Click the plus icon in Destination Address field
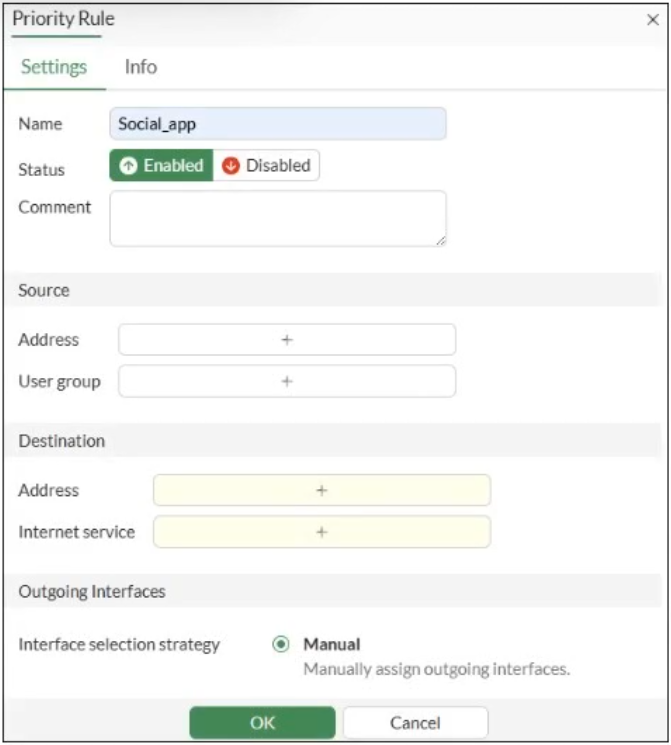 point(322,491)
